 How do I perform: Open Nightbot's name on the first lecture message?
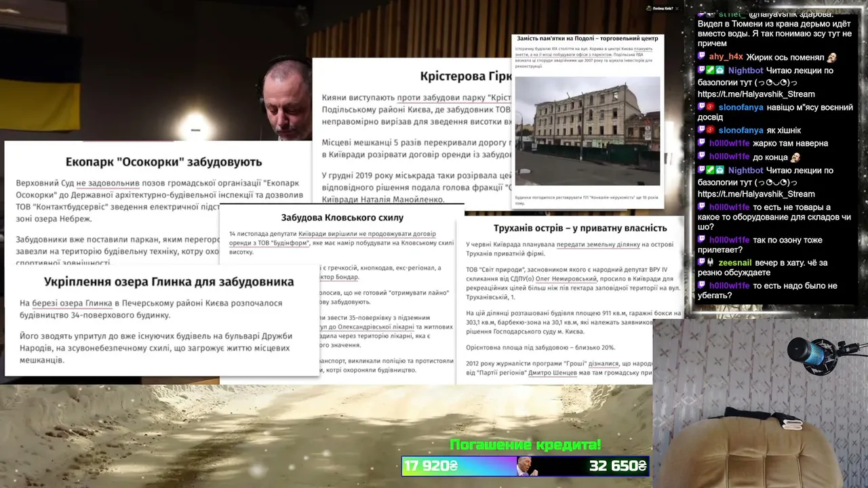coord(746,70)
